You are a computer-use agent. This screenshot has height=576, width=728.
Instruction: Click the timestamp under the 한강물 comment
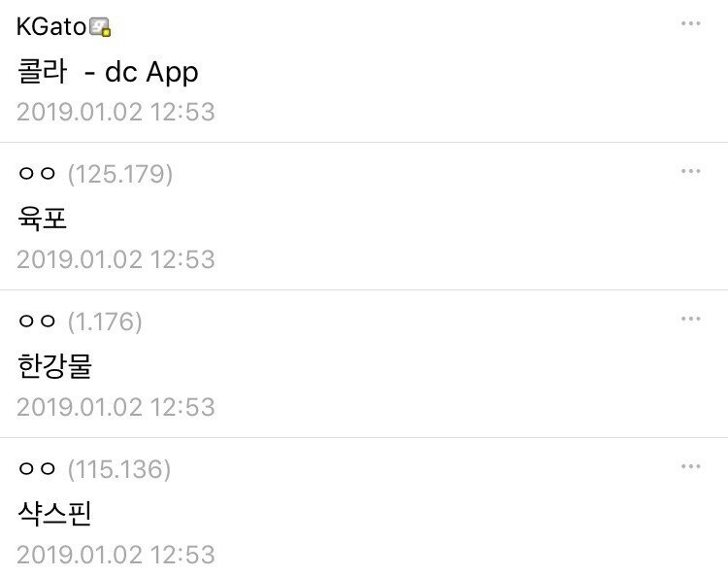[116, 407]
